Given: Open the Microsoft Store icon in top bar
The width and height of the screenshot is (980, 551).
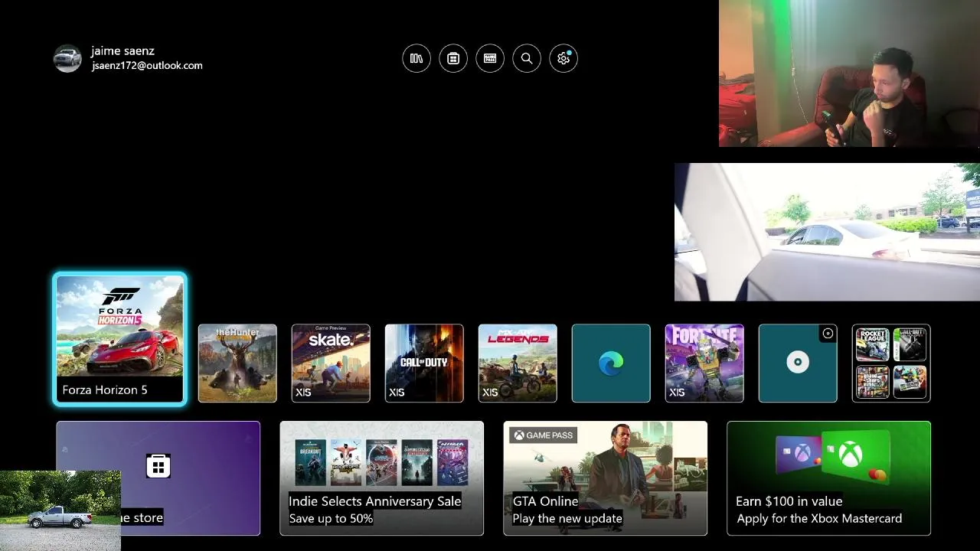Looking at the screenshot, I should pos(453,58).
